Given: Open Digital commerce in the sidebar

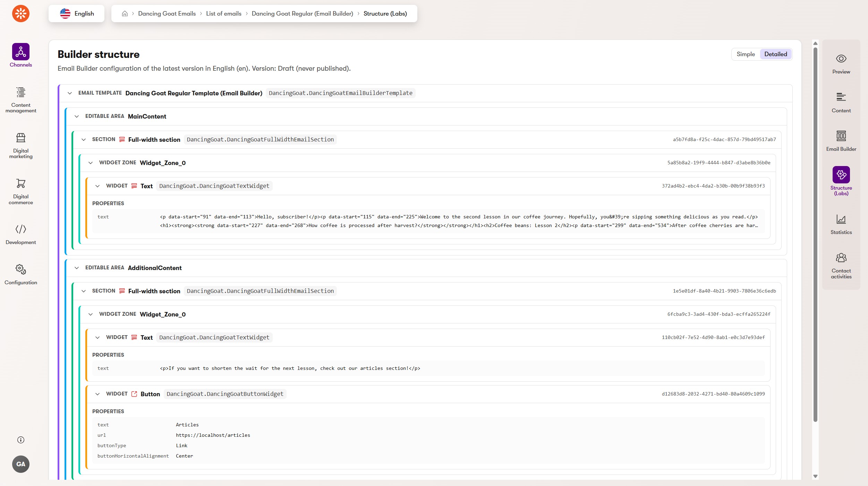Looking at the screenshot, I should pyautogui.click(x=21, y=191).
